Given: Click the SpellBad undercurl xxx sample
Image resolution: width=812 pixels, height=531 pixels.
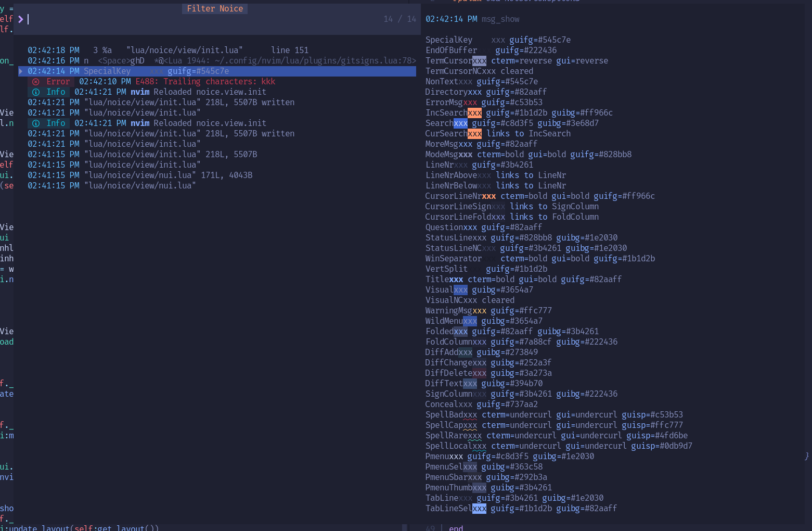Looking at the screenshot, I should pos(470,415).
